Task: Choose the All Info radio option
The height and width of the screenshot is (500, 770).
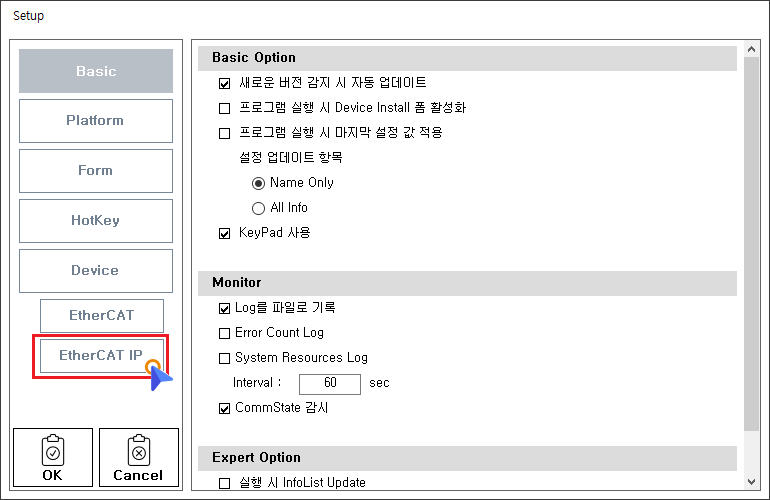Action: click(x=258, y=208)
